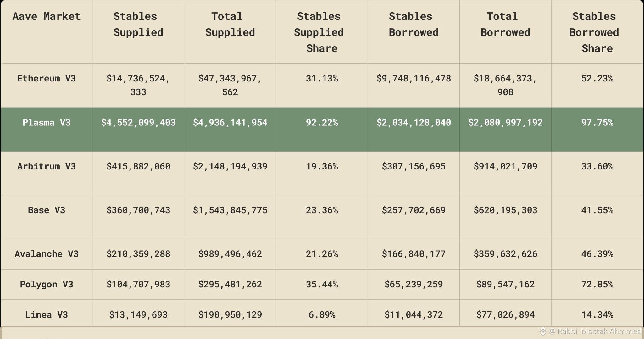Viewport: 644px width, 339px height.
Task: Select the highlighted Plasma V3 row label
Action: tap(47, 122)
